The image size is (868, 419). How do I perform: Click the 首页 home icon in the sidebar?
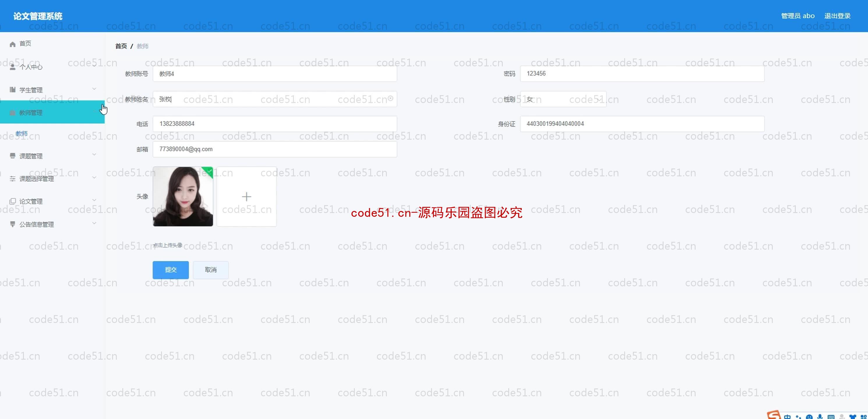pyautogui.click(x=13, y=44)
